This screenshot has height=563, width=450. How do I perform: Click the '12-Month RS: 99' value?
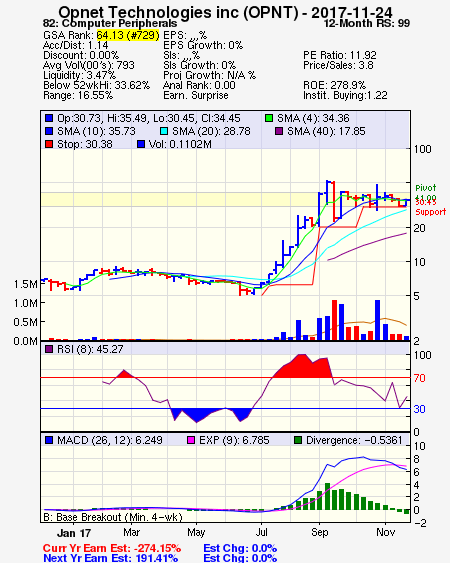click(367, 24)
